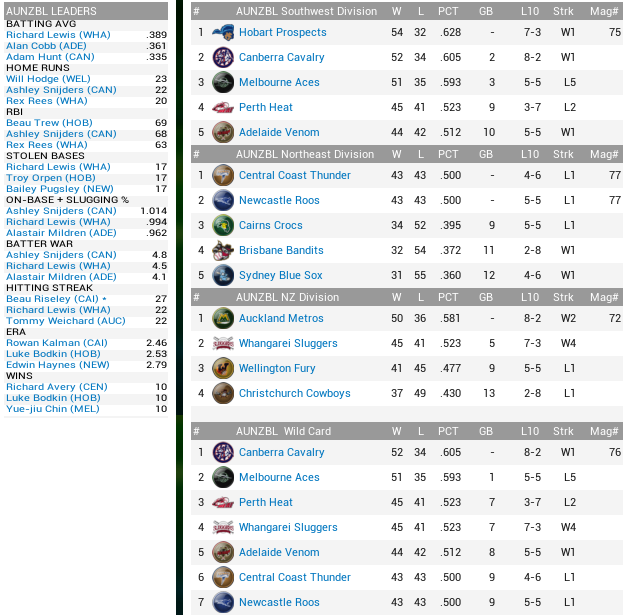623x616 pixels.
Task: Open Melbourne Aces link in Wild Card table
Action: (x=279, y=477)
